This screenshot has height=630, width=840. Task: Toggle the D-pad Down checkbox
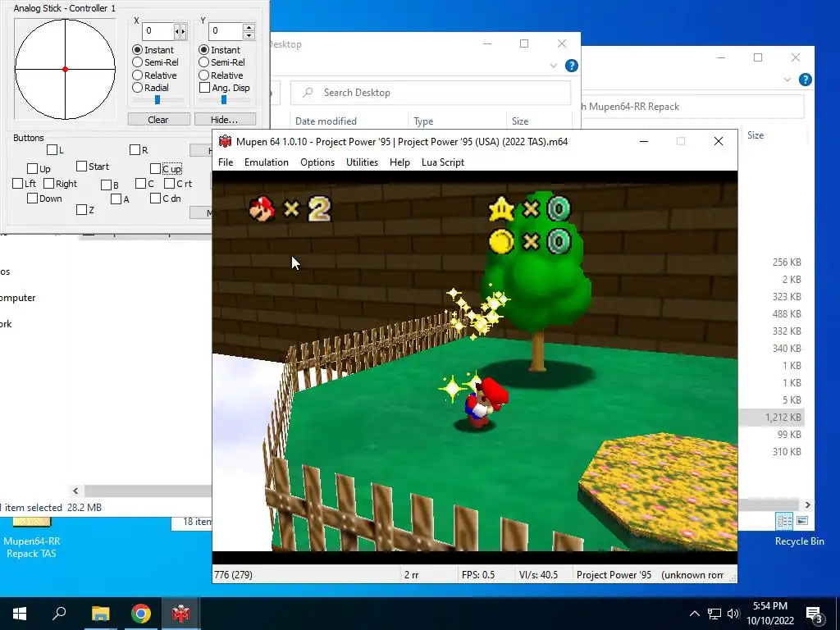[x=32, y=199]
